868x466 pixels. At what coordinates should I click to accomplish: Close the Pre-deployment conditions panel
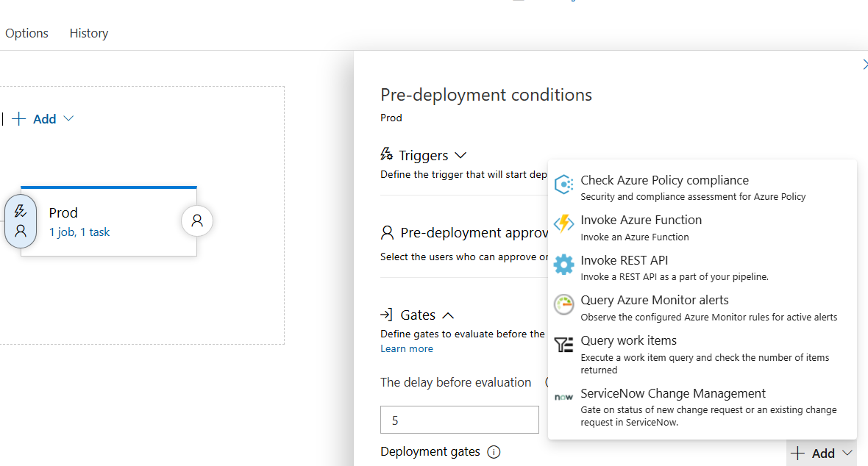tap(864, 64)
